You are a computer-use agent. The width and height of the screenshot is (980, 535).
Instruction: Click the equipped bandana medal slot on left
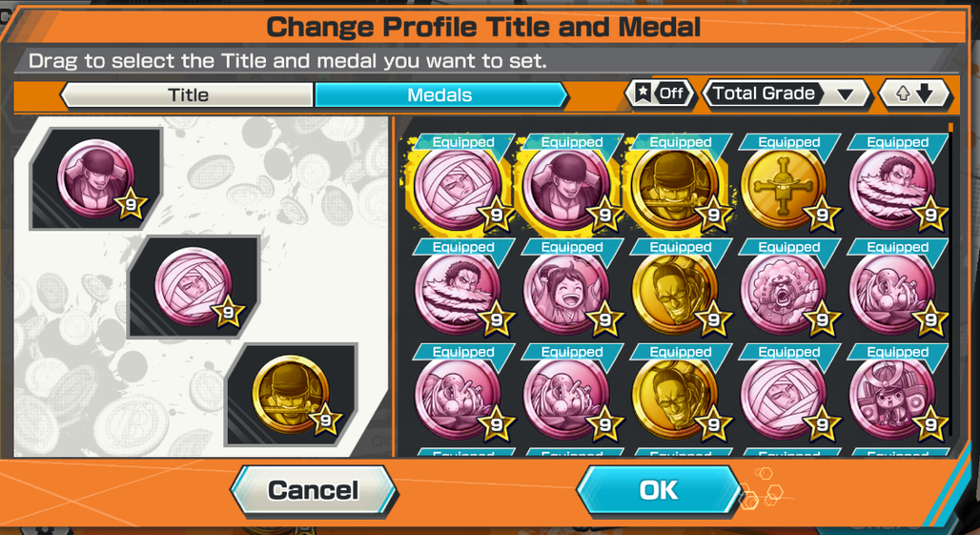click(x=95, y=178)
